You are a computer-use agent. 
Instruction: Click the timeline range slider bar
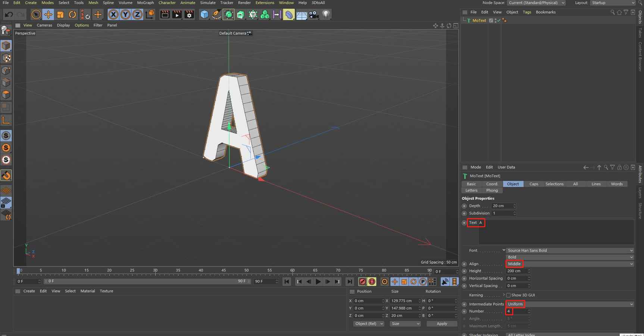[147, 281]
